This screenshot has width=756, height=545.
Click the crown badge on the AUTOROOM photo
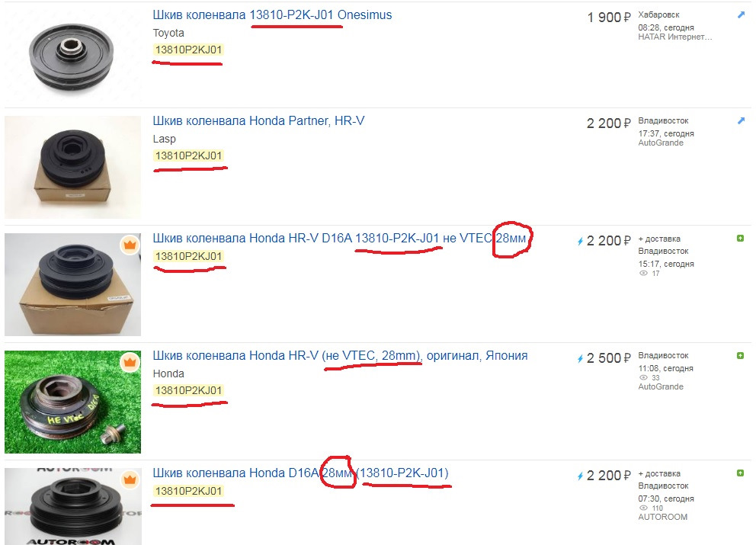pos(130,479)
